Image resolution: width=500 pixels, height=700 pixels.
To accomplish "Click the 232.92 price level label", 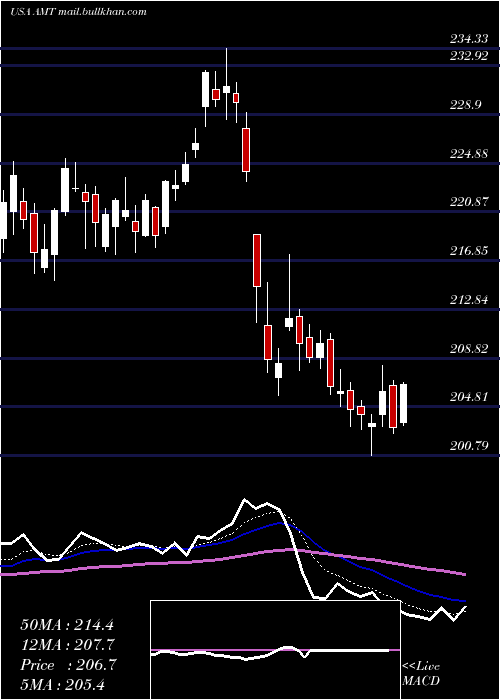I will (x=469, y=57).
